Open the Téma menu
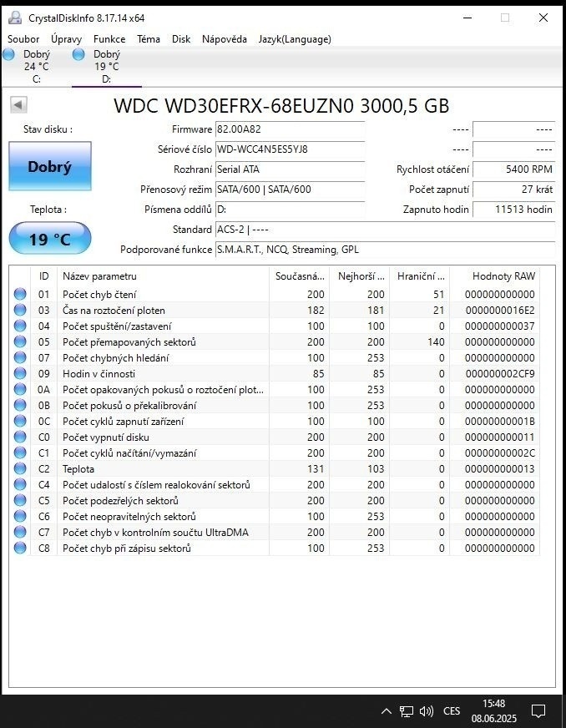 (149, 39)
